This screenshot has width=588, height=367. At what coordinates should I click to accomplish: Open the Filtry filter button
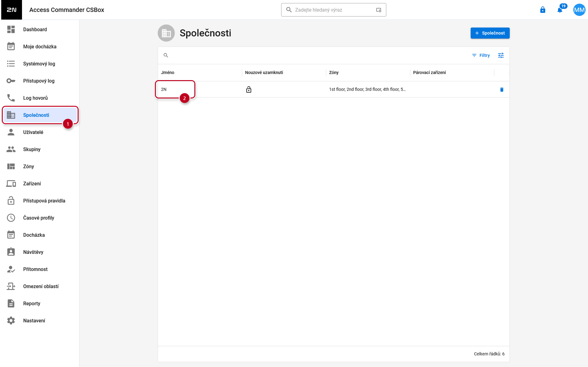coord(481,55)
